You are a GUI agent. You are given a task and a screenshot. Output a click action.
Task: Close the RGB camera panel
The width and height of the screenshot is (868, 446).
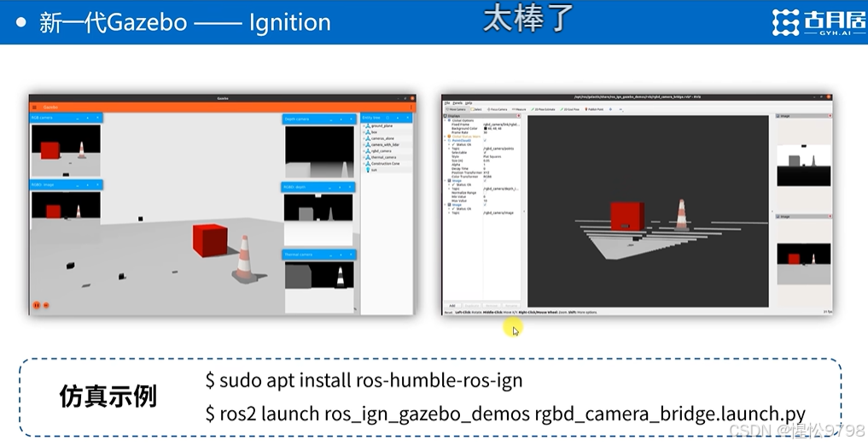tap(97, 118)
